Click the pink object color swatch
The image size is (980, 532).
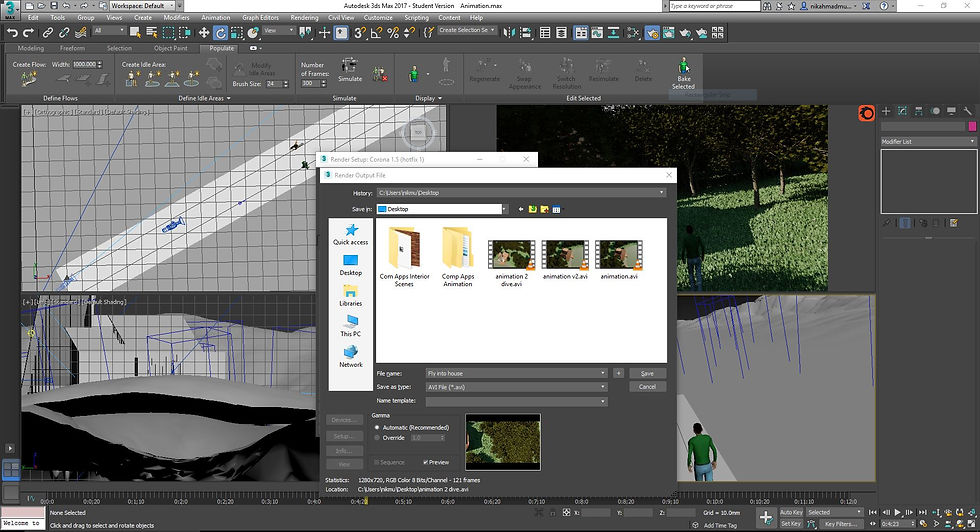pyautogui.click(x=972, y=127)
